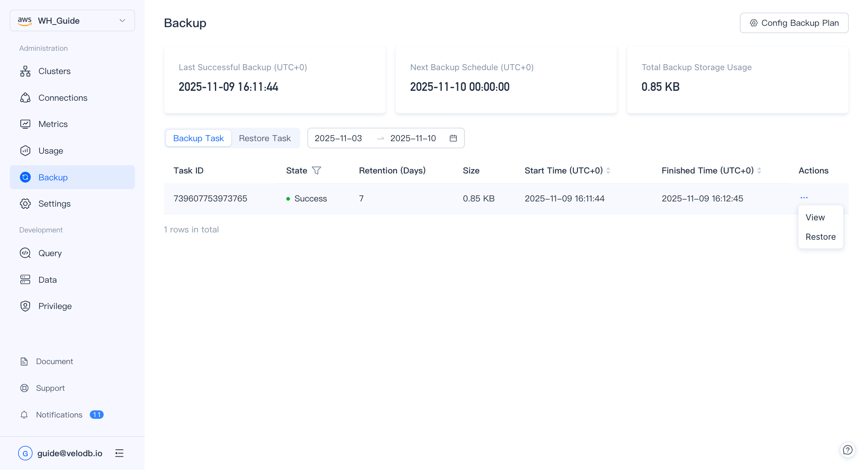Screen dimensions: 868x470
Task: Click the start date 2025-11-03 field
Action: (x=338, y=138)
